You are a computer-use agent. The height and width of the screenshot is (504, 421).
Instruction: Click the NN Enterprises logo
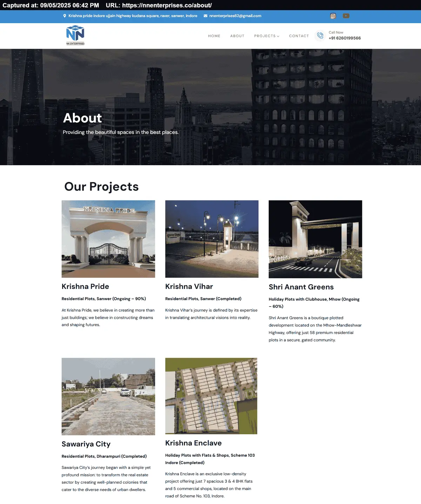click(75, 35)
